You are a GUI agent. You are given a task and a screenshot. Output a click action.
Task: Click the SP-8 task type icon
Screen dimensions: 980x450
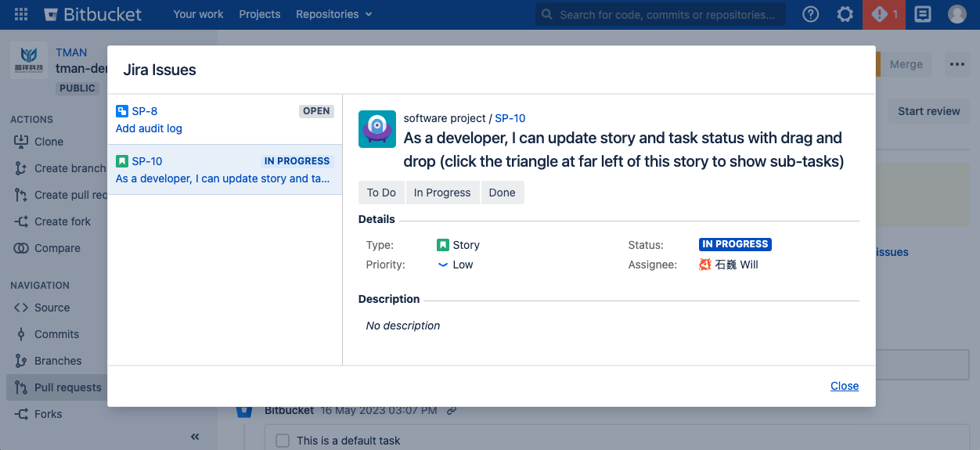pos(121,111)
